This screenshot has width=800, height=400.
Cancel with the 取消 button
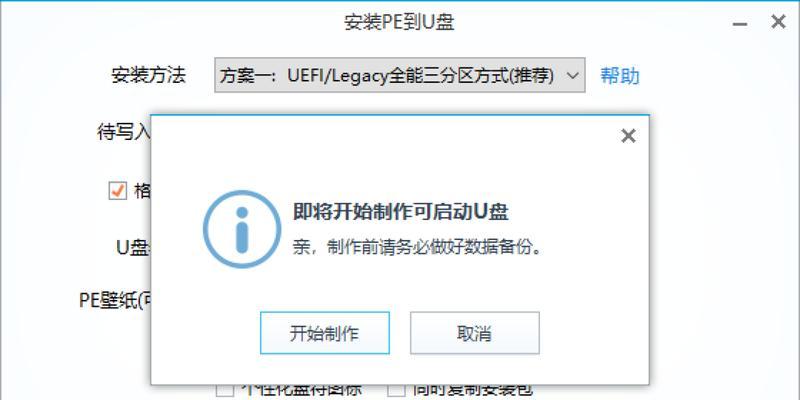(474, 333)
